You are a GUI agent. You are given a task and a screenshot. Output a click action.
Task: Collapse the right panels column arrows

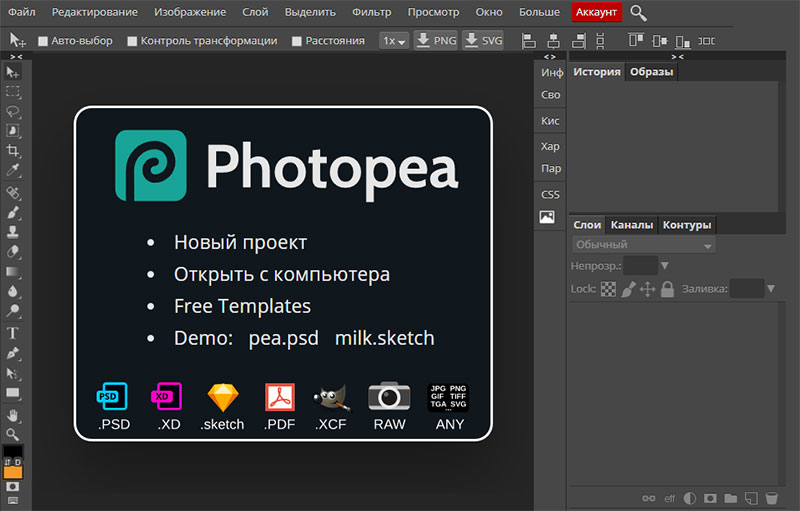[x=677, y=57]
